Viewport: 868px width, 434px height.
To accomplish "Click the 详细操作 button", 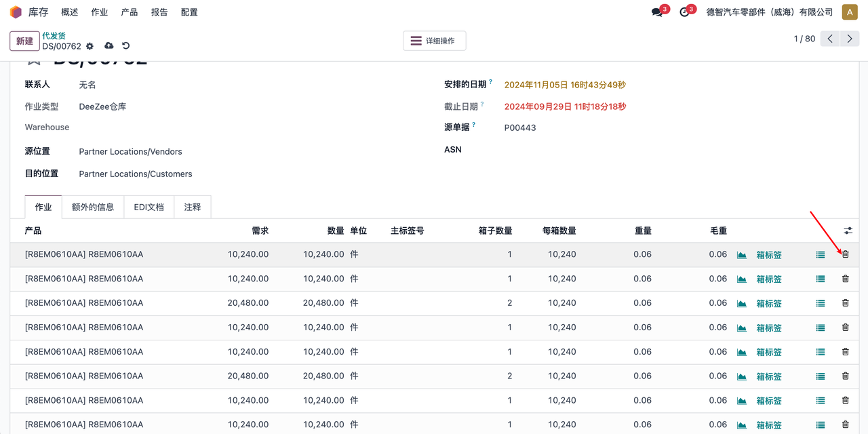I will [434, 41].
